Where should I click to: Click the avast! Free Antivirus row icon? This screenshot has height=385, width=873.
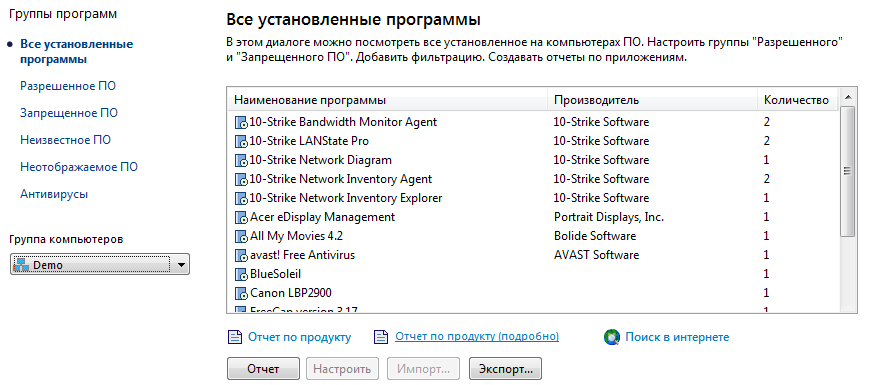pos(241,255)
